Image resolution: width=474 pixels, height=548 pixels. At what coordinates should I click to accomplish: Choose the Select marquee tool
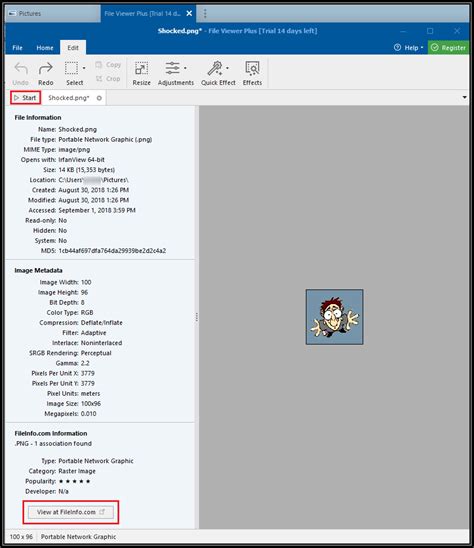pyautogui.click(x=71, y=68)
